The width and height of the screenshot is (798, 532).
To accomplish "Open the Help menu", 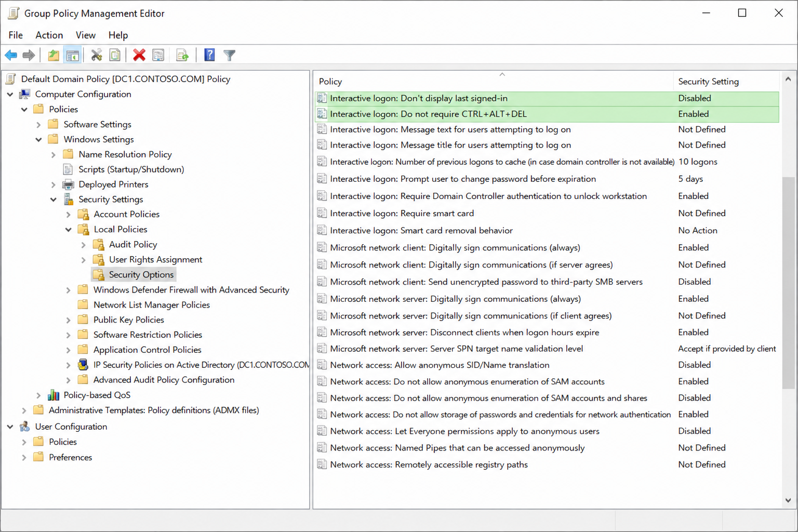I will pyautogui.click(x=118, y=35).
